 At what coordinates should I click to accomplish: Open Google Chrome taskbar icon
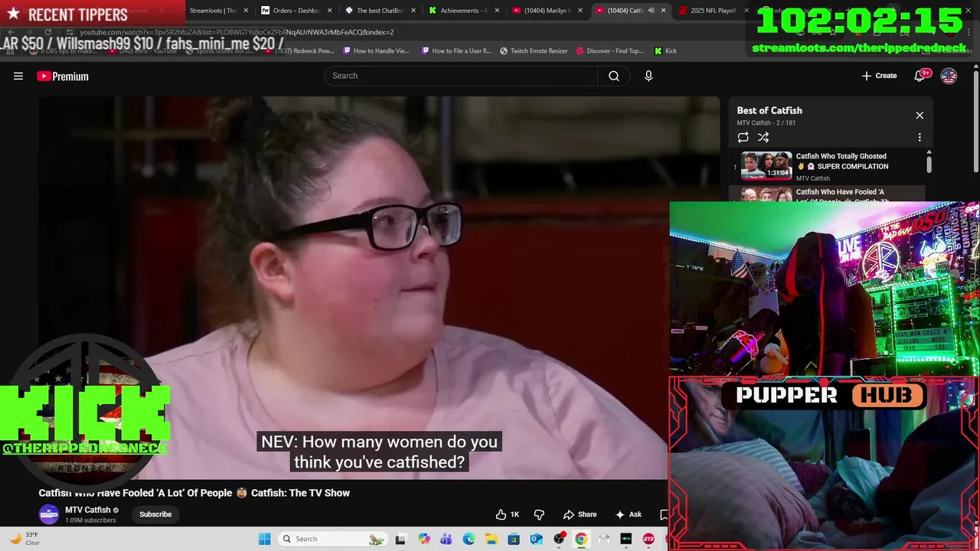coord(581,539)
